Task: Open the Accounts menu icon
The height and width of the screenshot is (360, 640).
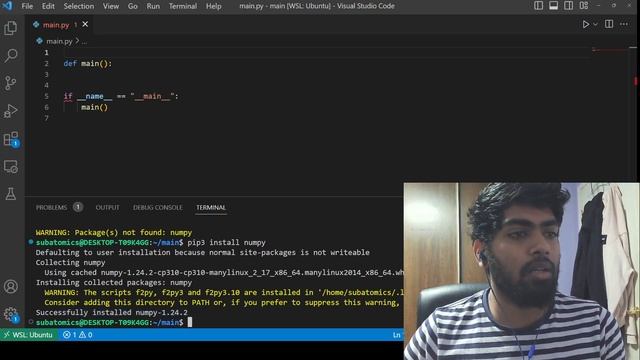Action: click(11, 287)
